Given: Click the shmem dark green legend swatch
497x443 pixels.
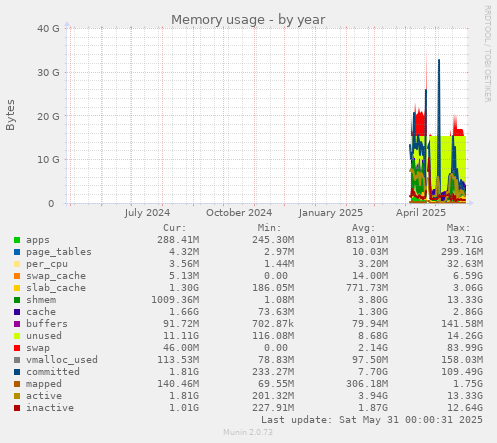Looking at the screenshot, I should point(17,300).
